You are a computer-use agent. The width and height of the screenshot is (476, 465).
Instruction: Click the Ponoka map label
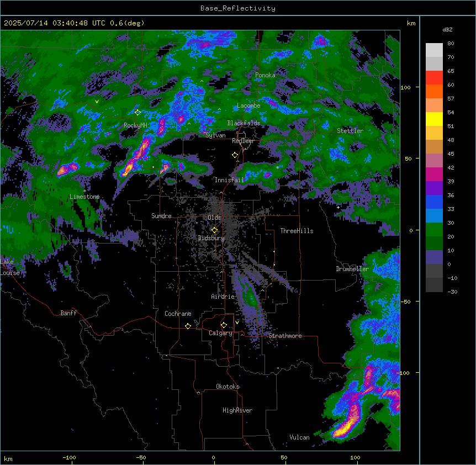[x=265, y=75]
